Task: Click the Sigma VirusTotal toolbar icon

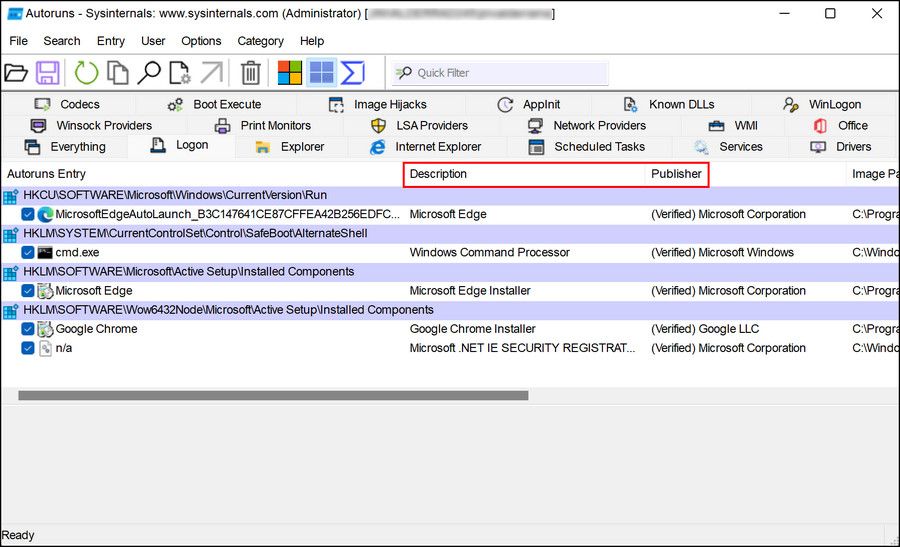Action: 352,73
